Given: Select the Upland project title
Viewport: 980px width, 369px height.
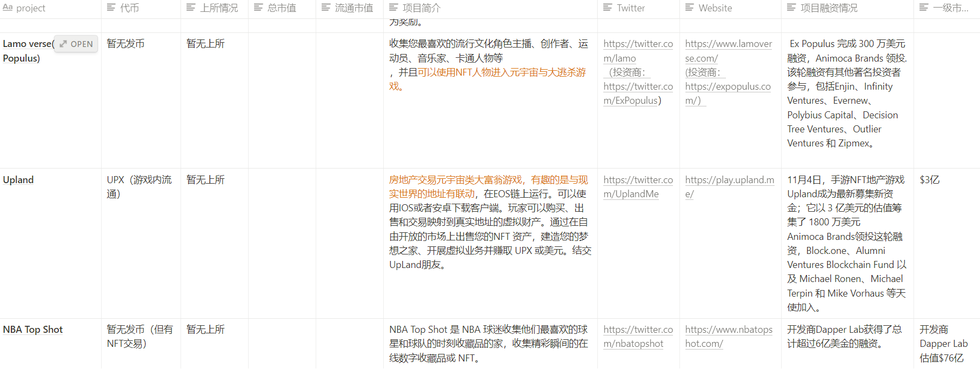Looking at the screenshot, I should click(x=18, y=180).
